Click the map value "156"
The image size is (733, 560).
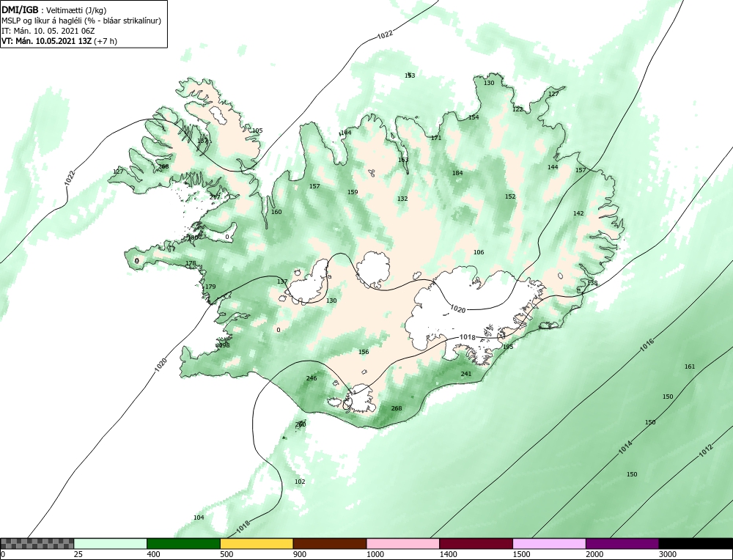[x=364, y=352]
